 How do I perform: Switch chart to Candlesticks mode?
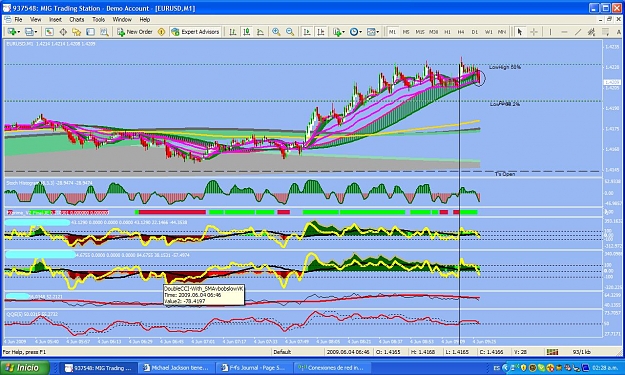click(x=247, y=32)
